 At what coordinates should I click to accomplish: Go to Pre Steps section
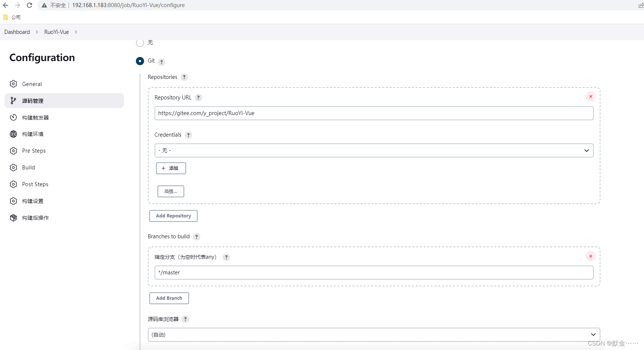coord(64,151)
